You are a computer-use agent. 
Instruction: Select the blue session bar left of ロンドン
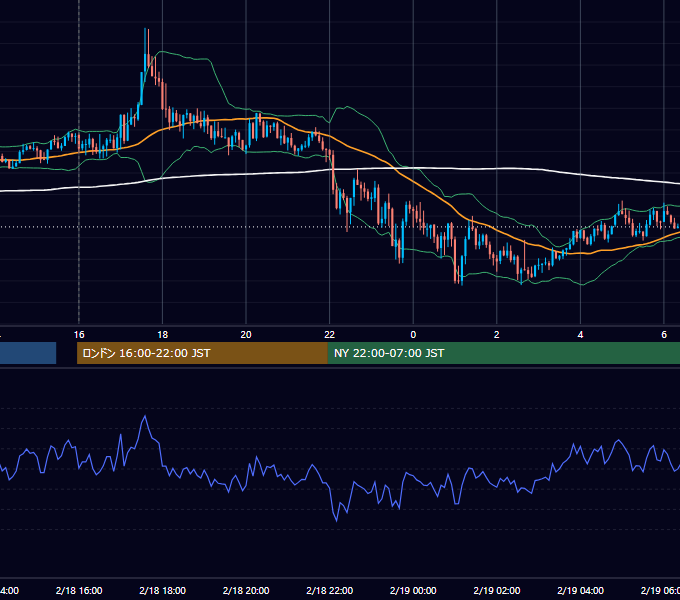point(28,353)
